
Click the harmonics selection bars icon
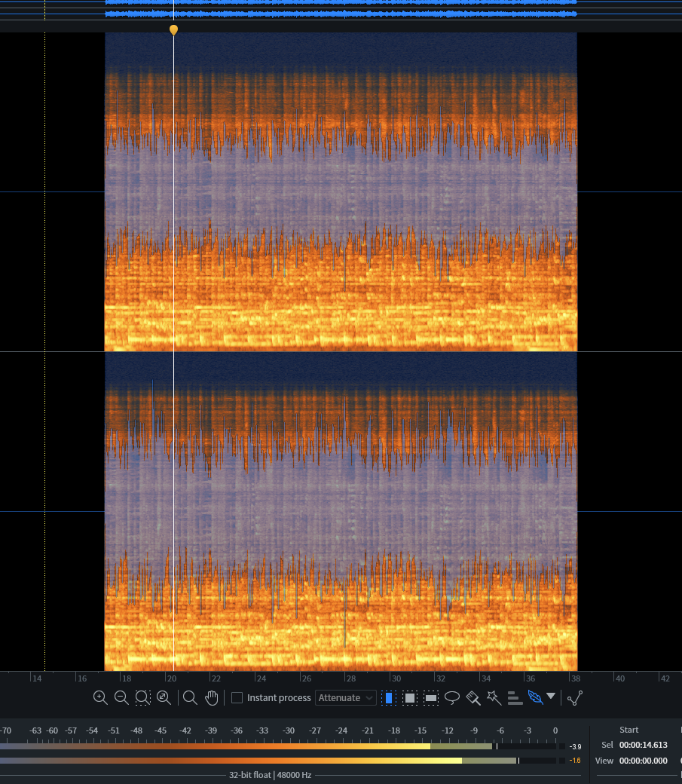coord(515,698)
